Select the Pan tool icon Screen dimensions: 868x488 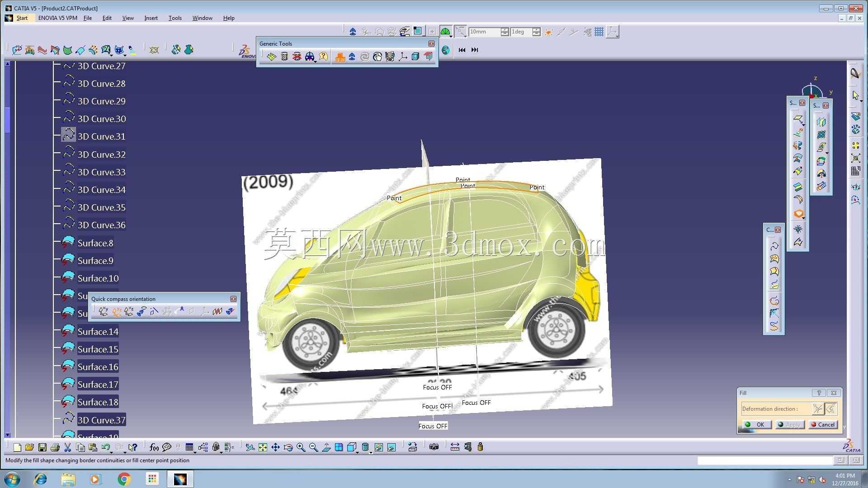275,447
